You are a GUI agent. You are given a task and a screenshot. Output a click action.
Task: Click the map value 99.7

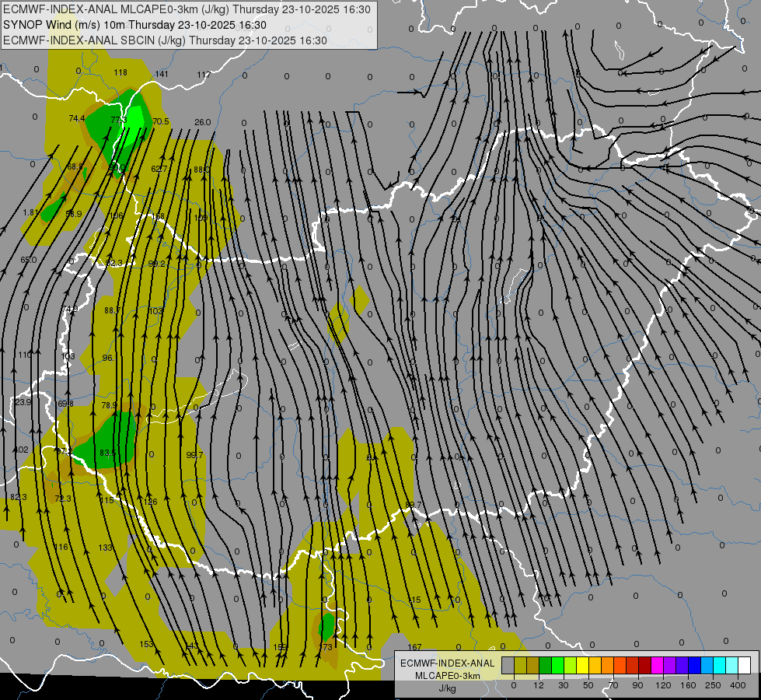pyautogui.click(x=194, y=455)
